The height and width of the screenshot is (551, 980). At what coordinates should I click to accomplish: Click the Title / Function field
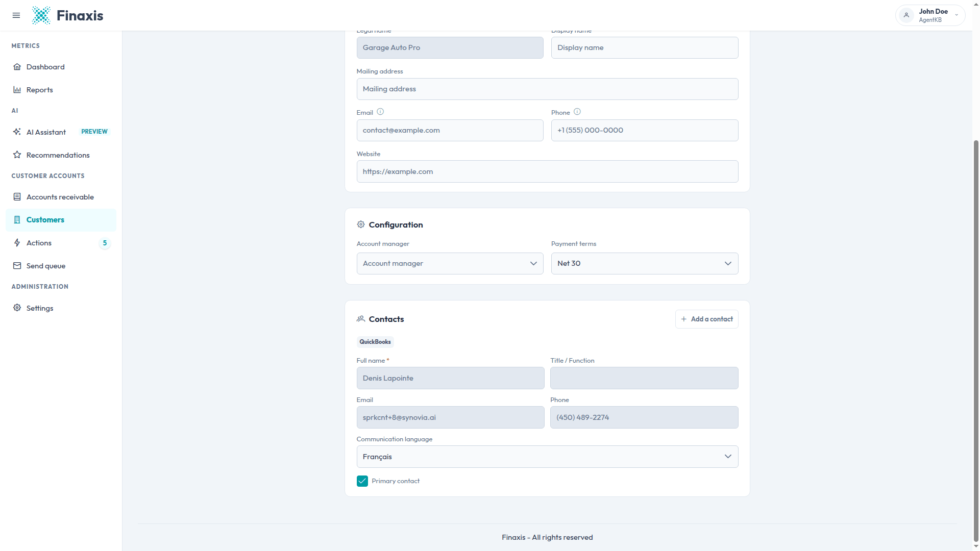(644, 378)
